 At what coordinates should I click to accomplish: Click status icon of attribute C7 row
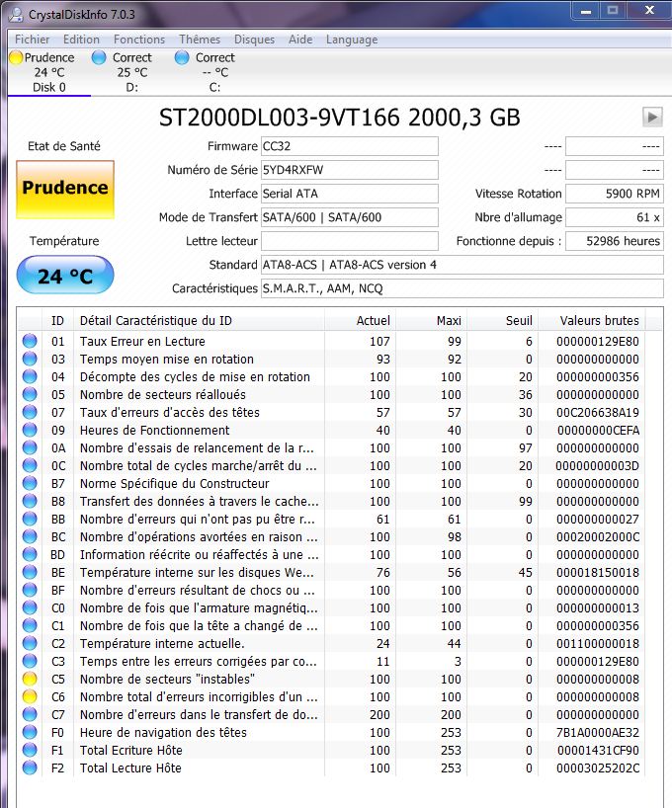pyautogui.click(x=30, y=714)
